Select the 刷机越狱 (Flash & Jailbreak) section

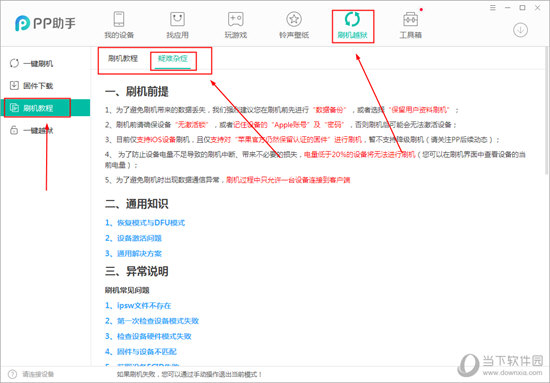click(353, 25)
